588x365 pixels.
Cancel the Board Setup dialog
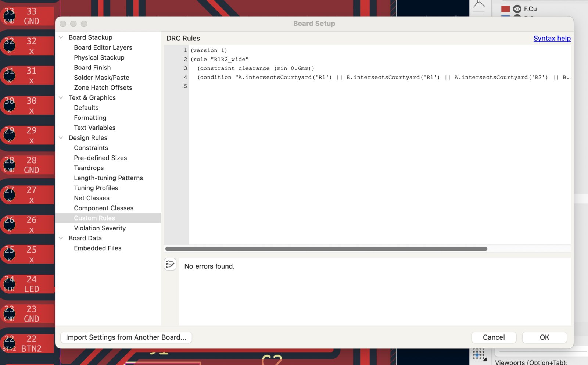click(494, 337)
